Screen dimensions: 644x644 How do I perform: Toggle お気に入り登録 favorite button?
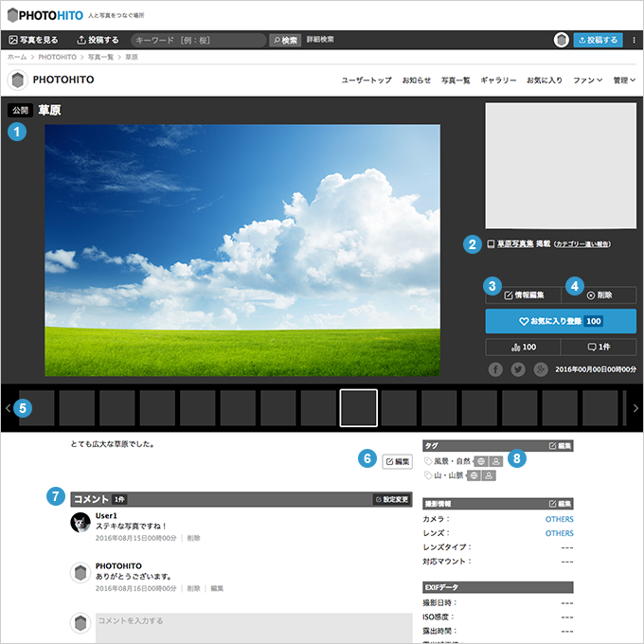(x=561, y=322)
